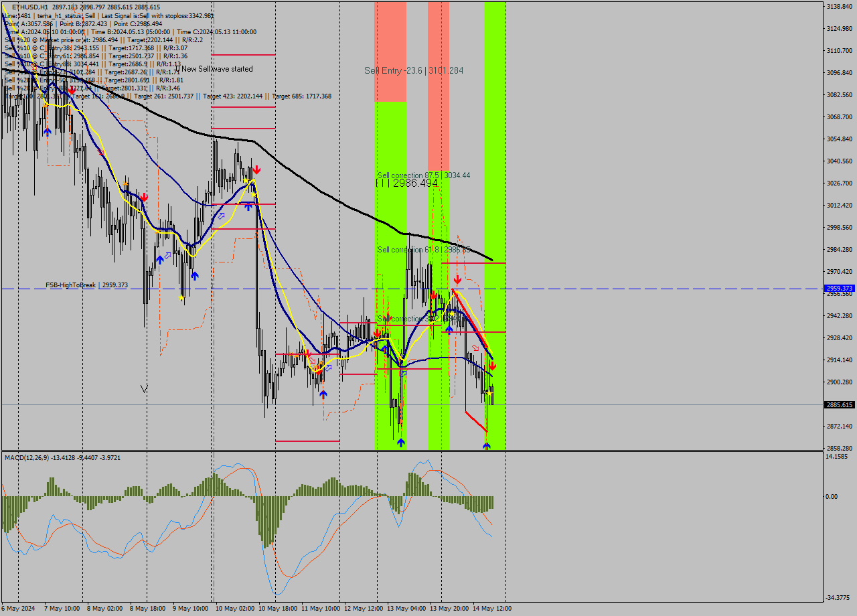Select the hollow red pullback arrow near 13 May 20:00
Screen dimensions: 857x616
coord(475,348)
